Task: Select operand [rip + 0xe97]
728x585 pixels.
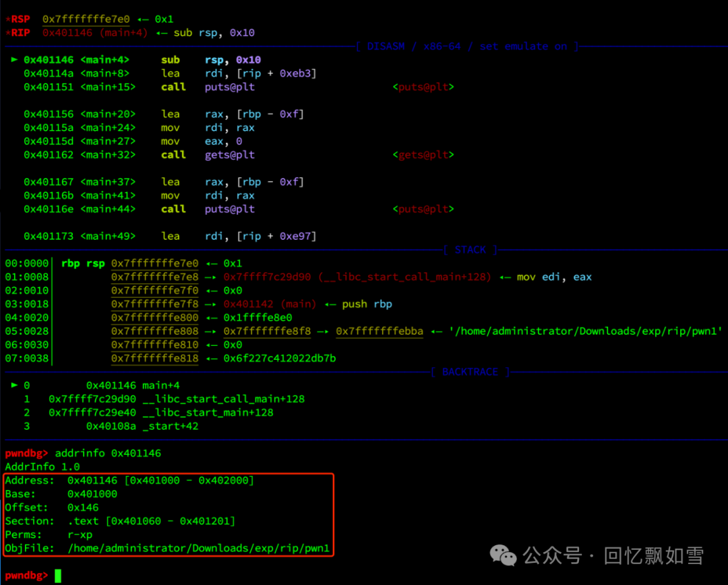Action: click(277, 236)
